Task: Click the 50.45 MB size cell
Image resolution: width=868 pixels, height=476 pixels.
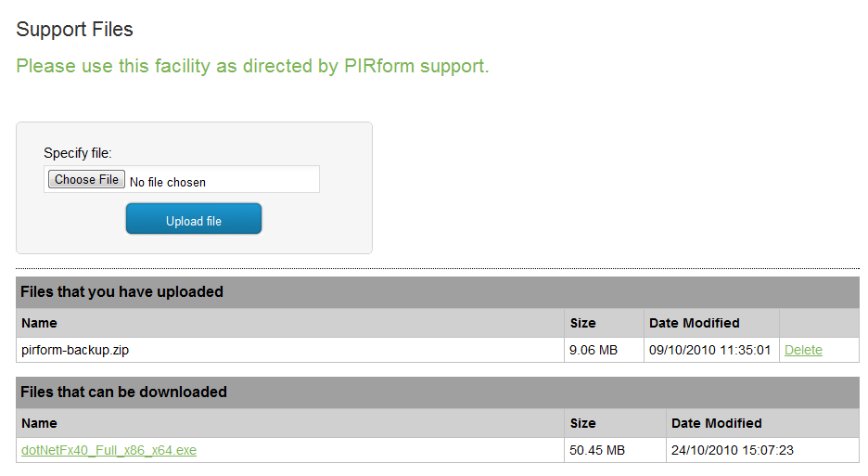Action: (x=597, y=450)
